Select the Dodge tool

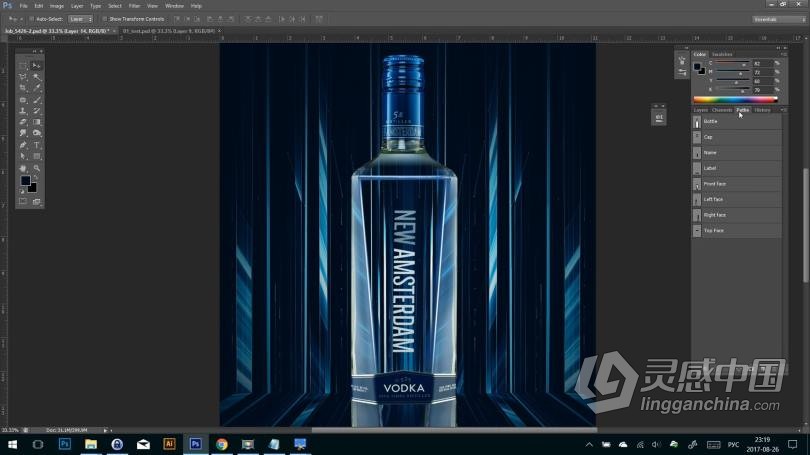(x=36, y=133)
